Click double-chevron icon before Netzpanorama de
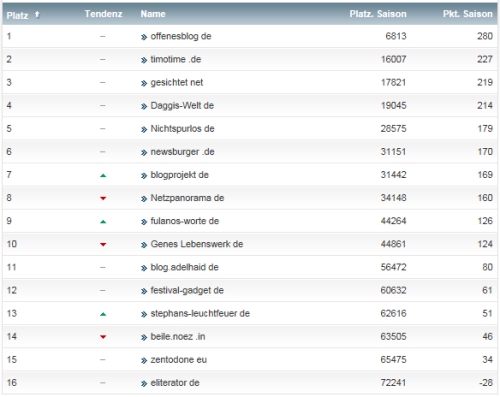Viewport: 500px width, 397px height. (x=144, y=199)
